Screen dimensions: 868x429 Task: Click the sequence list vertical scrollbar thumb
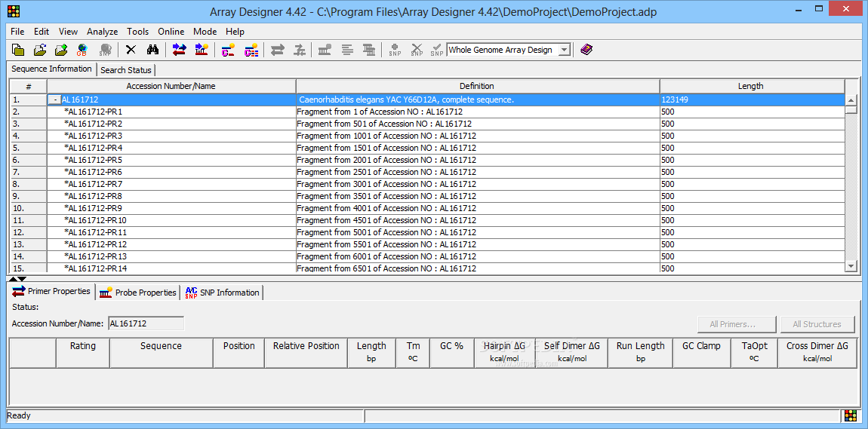851,110
